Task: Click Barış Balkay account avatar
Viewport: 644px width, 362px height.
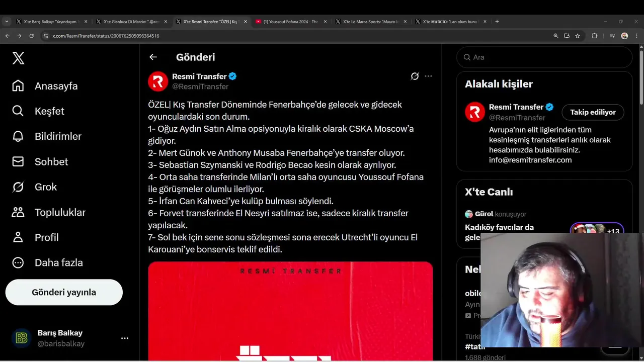Action: coord(22,338)
